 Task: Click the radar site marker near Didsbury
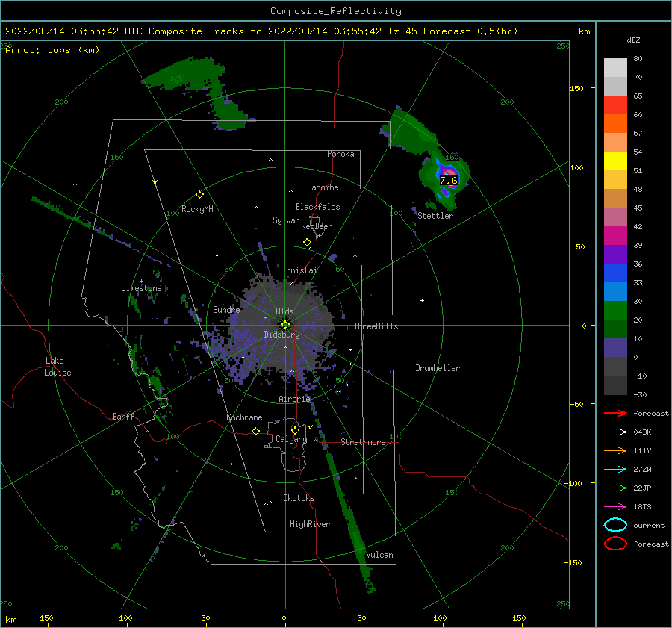285,325
